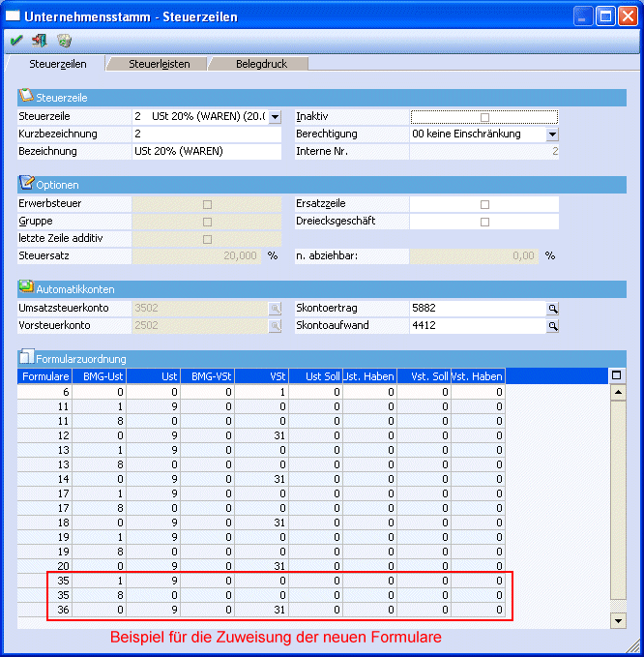
Task: Switch to the Steuerleisten tab
Action: [x=160, y=64]
